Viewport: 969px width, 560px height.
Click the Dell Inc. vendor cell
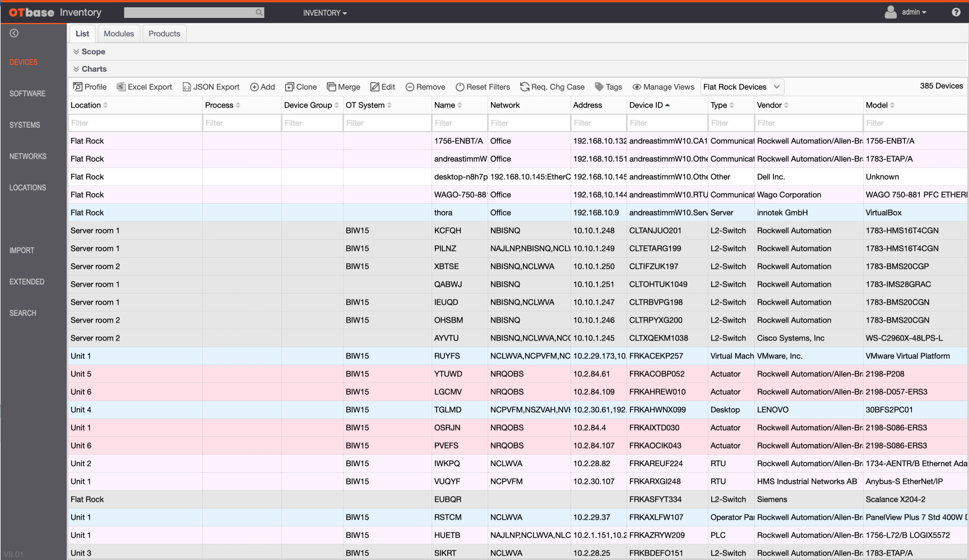pyautogui.click(x=809, y=177)
